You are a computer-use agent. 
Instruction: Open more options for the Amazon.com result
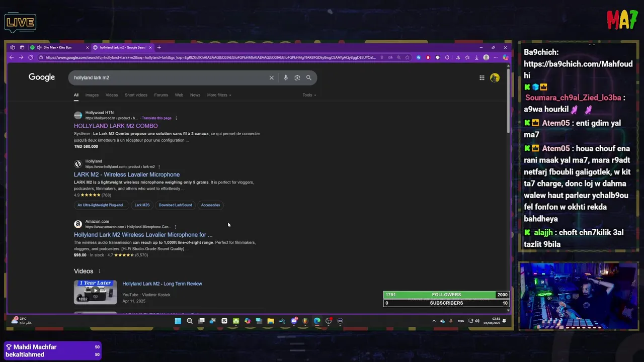coord(175,227)
